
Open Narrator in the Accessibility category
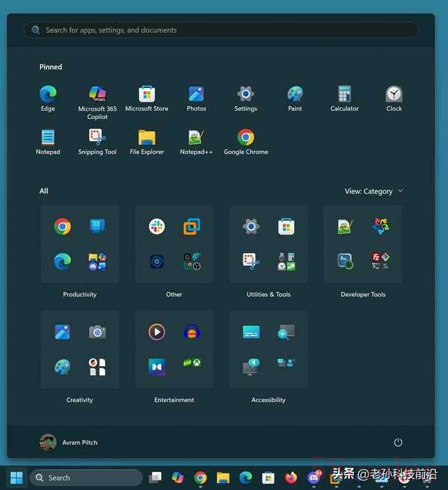point(251,367)
